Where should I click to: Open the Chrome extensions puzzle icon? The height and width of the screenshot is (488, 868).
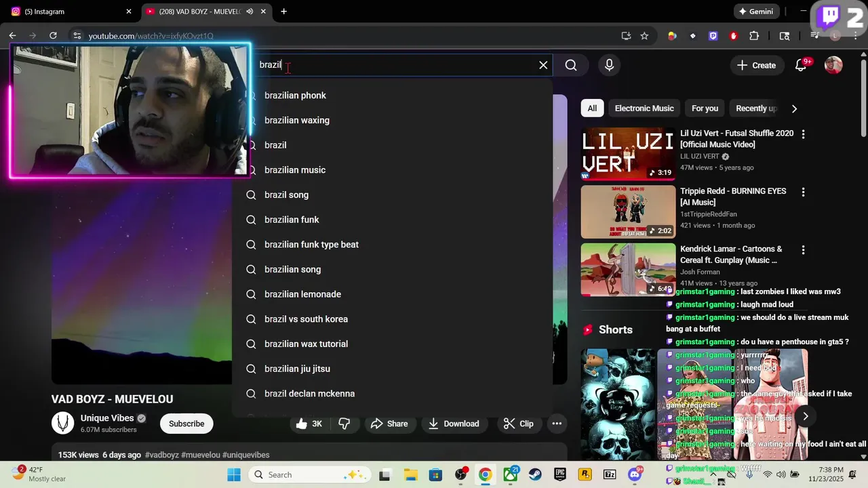(754, 36)
